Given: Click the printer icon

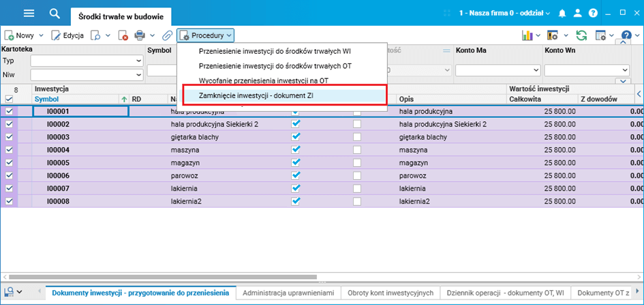Looking at the screenshot, I should [140, 35].
